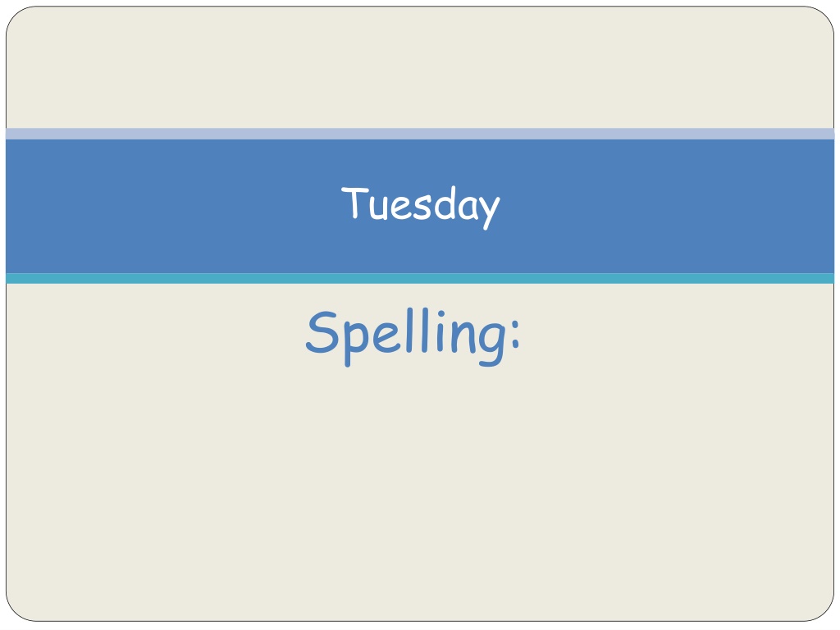Click the slide's top-right rounded corner
The width and height of the screenshot is (840, 630).
822,20
